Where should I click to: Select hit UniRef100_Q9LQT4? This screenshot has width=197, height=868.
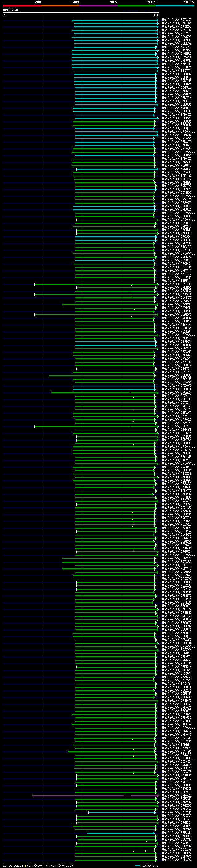(177, 389)
